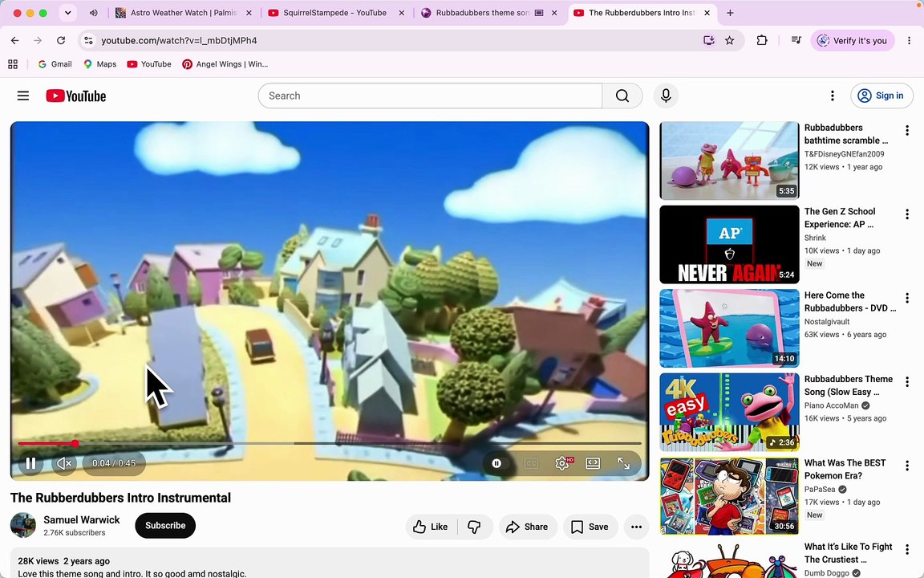Switch to Astro Weather Watch tab
Screen dimensions: 924x578
click(183, 12)
